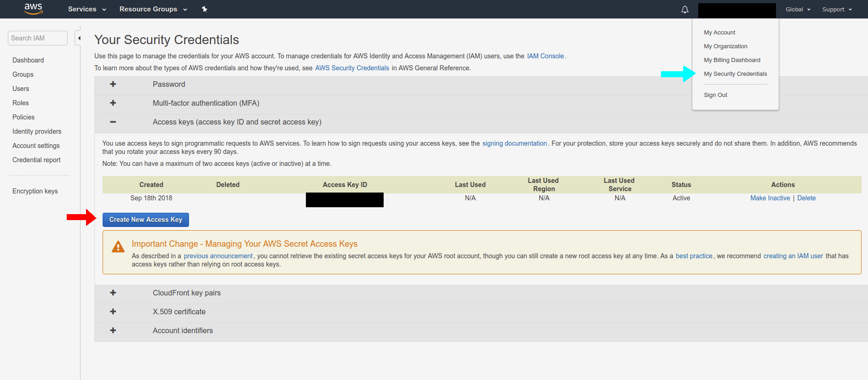Screen dimensions: 868x380
Task: Open Encryption keys in the sidebar
Action: pyautogui.click(x=35, y=191)
